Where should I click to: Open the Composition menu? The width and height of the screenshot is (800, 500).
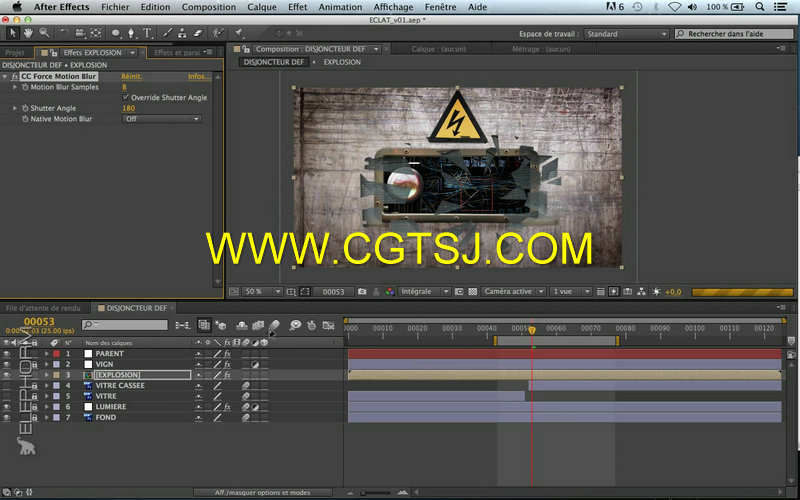(x=209, y=7)
